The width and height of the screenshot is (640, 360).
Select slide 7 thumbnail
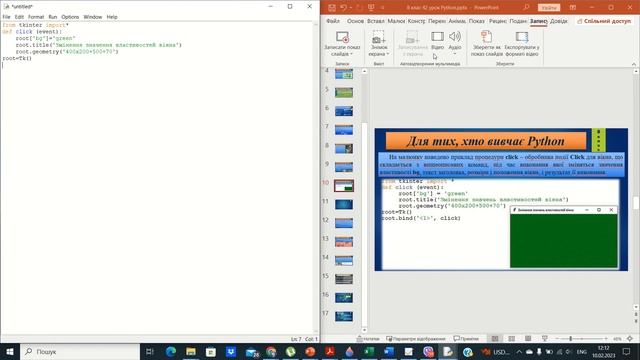[344, 130]
